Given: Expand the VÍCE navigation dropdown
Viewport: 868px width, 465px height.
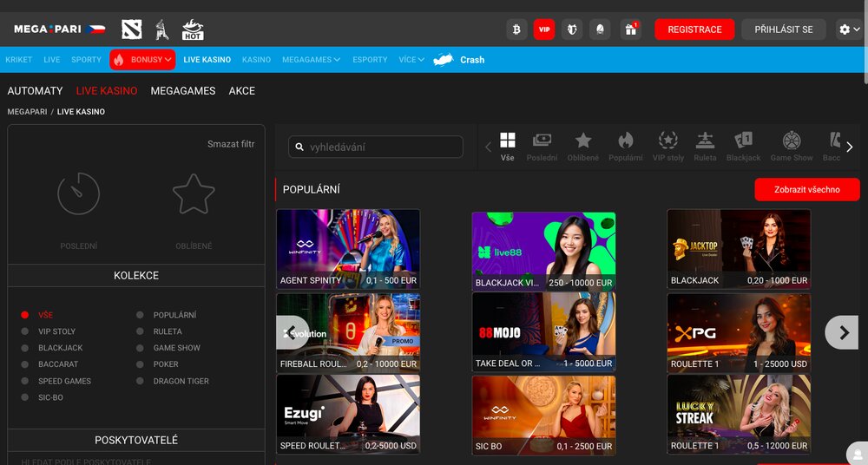Looking at the screenshot, I should tap(411, 60).
